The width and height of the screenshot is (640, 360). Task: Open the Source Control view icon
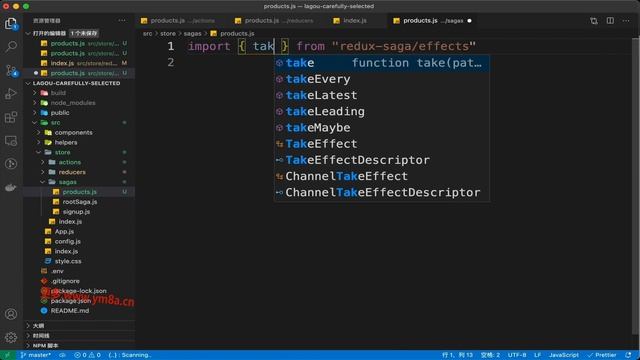pyautogui.click(x=11, y=71)
